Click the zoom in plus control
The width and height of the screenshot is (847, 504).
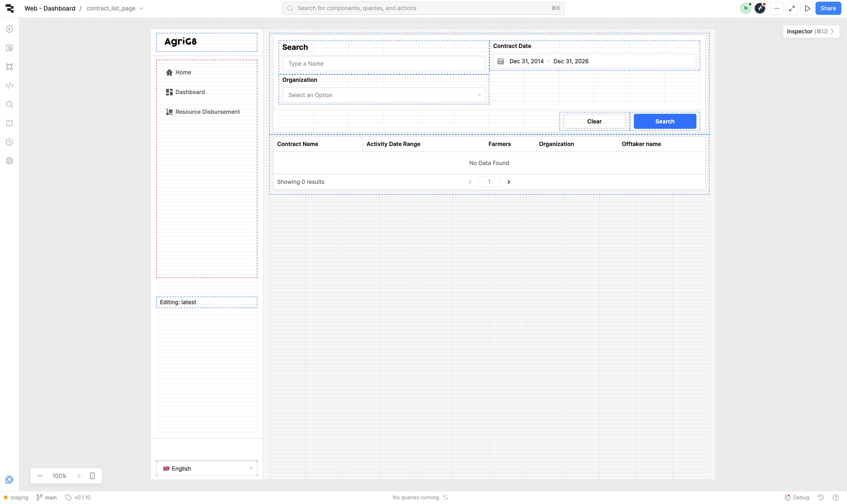(79, 476)
